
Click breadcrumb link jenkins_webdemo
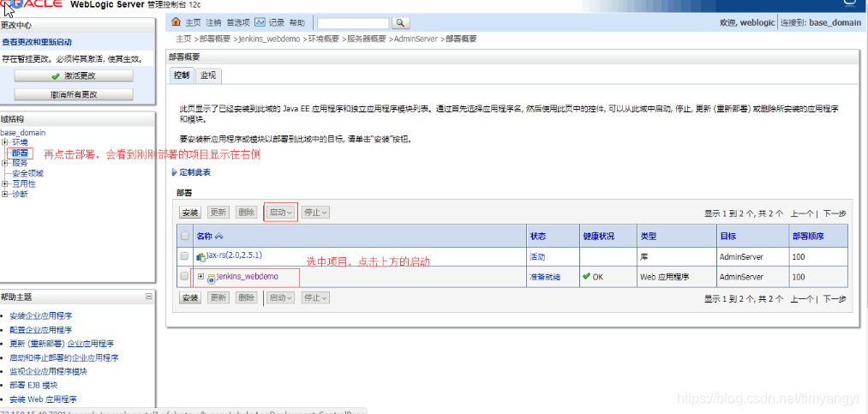click(x=269, y=39)
